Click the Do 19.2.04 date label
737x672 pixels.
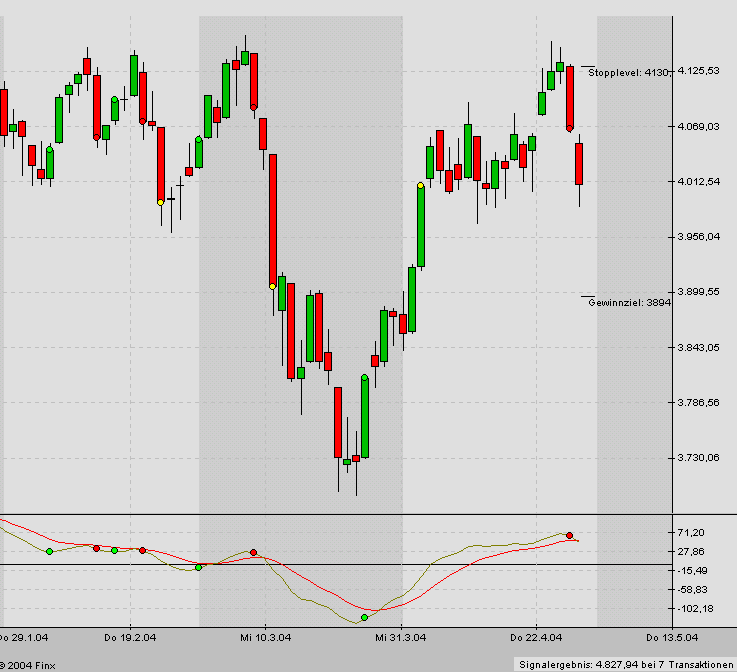tap(130, 638)
